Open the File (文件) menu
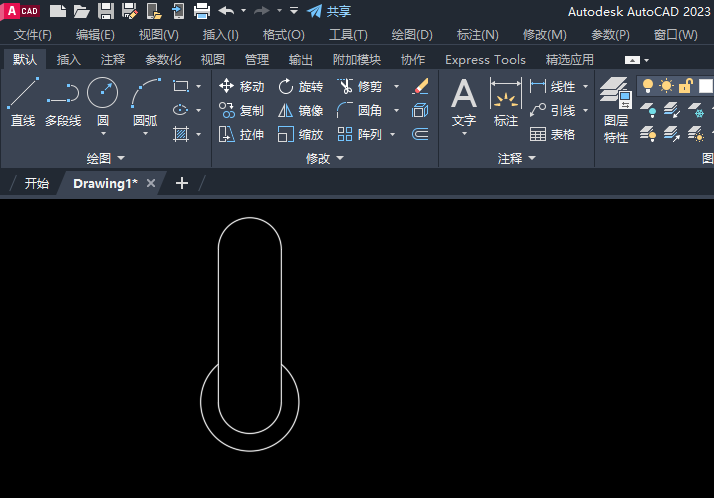 pos(33,35)
